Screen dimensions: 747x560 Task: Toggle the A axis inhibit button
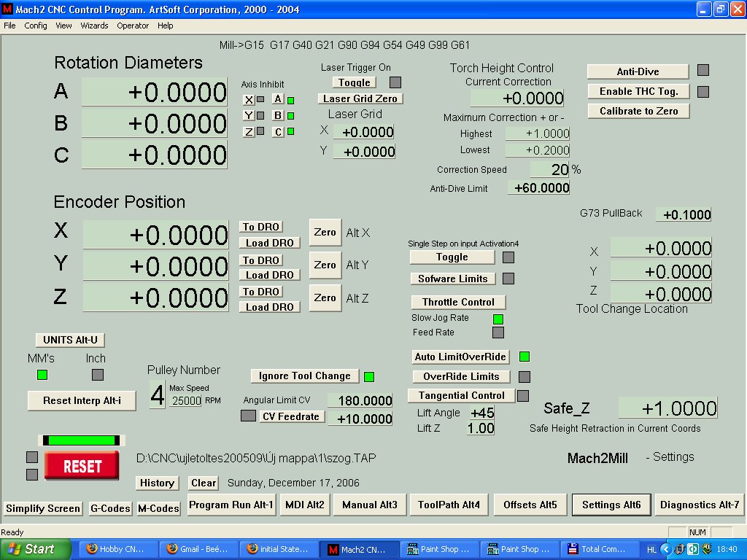coord(278,98)
